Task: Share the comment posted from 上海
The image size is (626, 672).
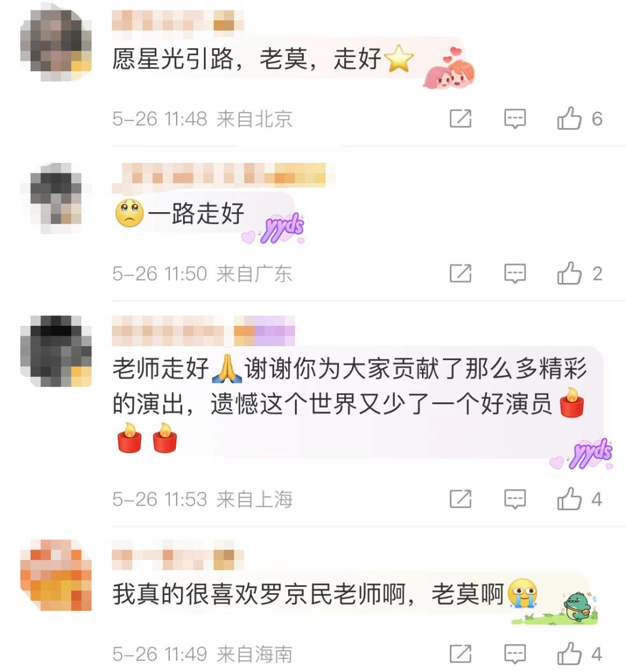Action: [461, 499]
